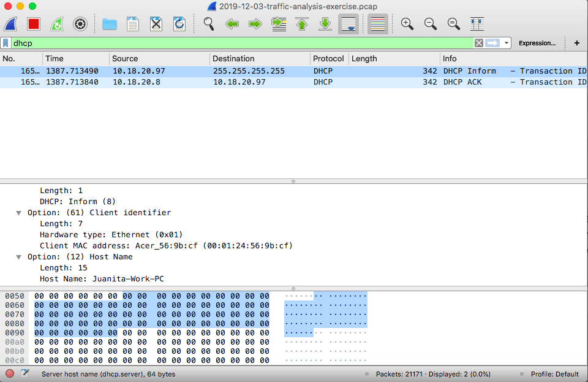Viewport: 588px width, 382px height.
Task: Sort by the Length column header
Action: (x=394, y=58)
